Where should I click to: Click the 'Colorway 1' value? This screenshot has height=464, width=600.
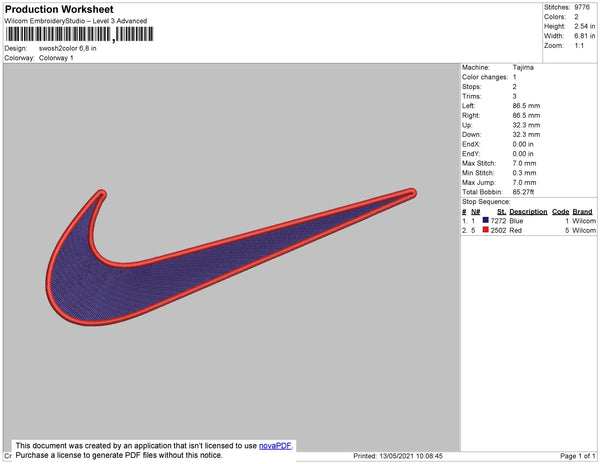pyautogui.click(x=56, y=58)
